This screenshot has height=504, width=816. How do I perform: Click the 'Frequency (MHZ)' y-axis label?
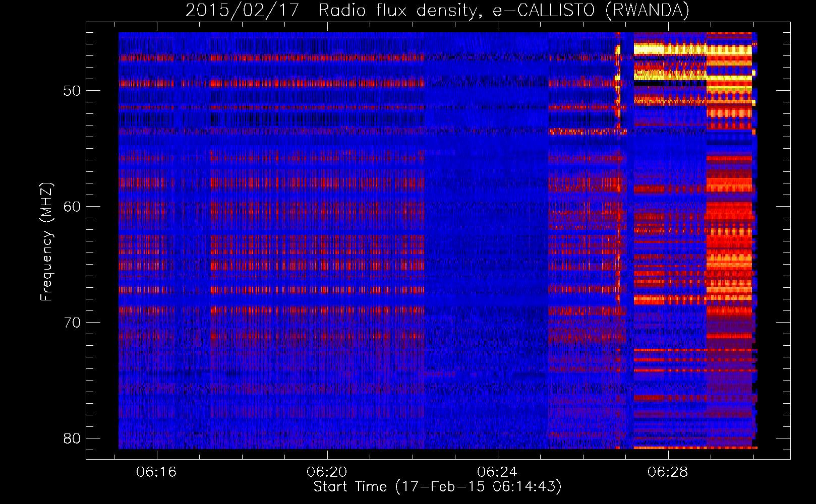pyautogui.click(x=46, y=242)
